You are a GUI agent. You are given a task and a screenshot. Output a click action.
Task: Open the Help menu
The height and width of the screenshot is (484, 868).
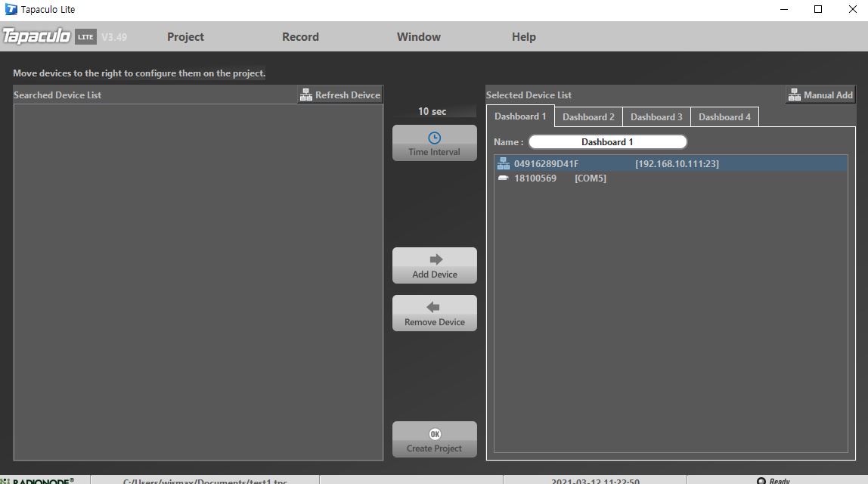click(524, 36)
